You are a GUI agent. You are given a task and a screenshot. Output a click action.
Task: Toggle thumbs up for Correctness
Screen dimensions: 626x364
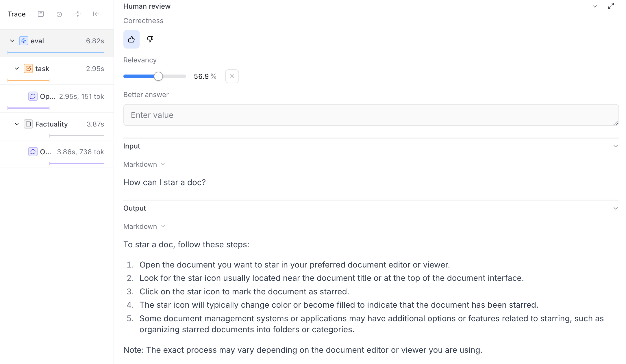click(132, 39)
